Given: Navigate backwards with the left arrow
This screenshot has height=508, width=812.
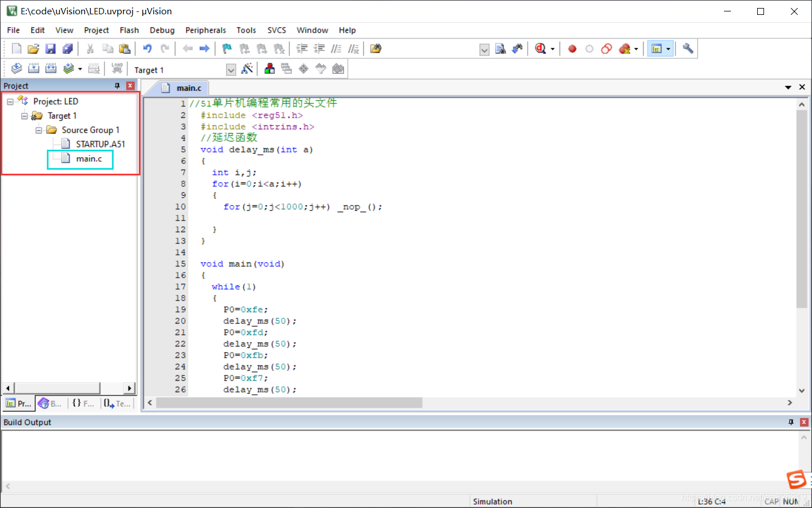Looking at the screenshot, I should point(187,49).
